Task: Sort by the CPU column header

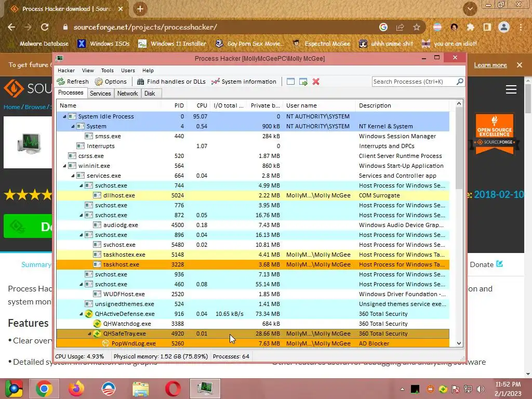Action: tap(199, 105)
